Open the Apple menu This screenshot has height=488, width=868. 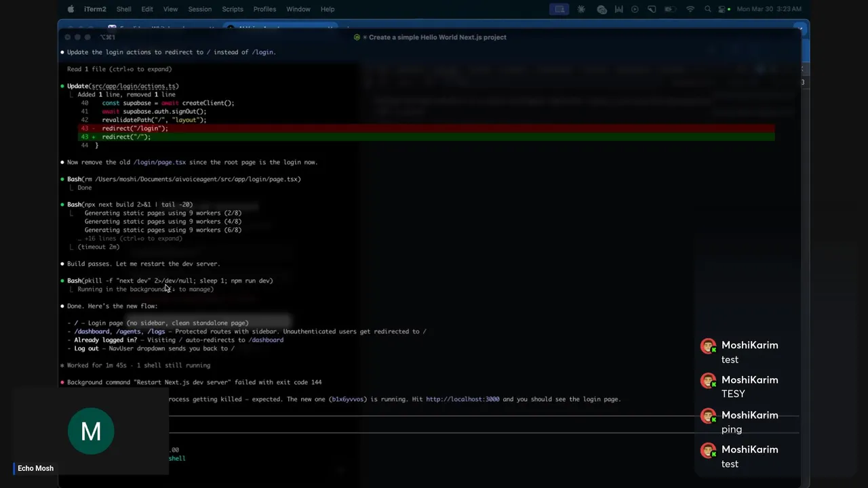pyautogui.click(x=71, y=9)
